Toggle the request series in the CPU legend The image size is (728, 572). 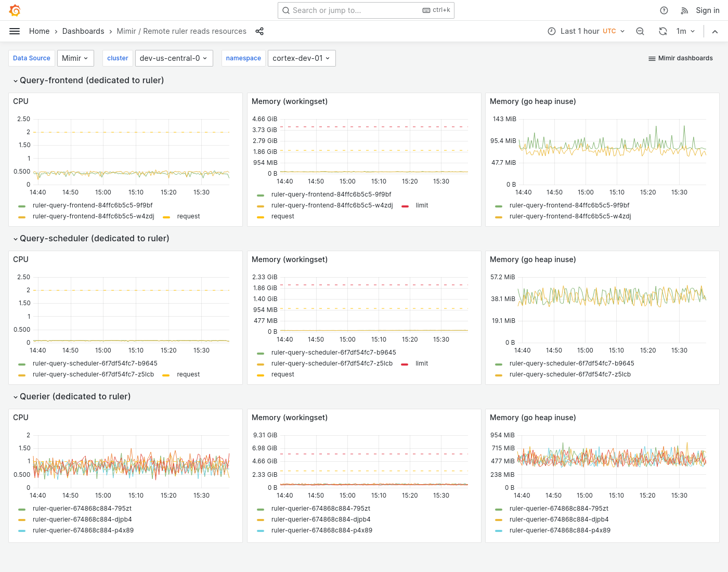coord(188,216)
